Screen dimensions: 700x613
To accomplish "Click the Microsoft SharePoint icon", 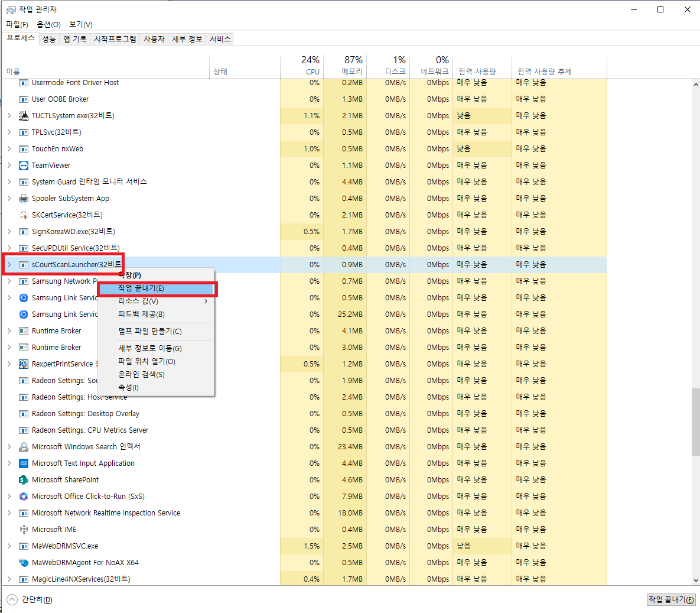I will pyautogui.click(x=24, y=480).
